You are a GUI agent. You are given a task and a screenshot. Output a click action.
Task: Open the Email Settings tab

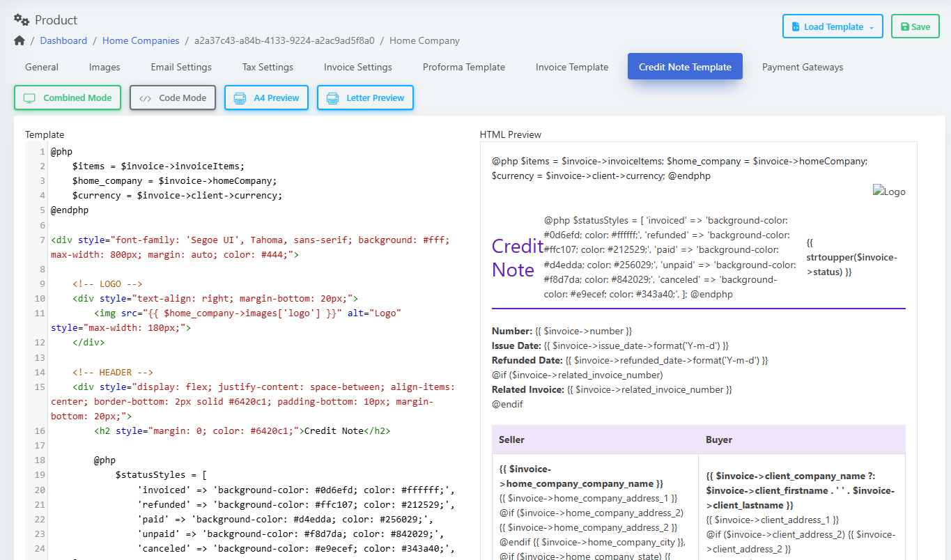pos(181,67)
